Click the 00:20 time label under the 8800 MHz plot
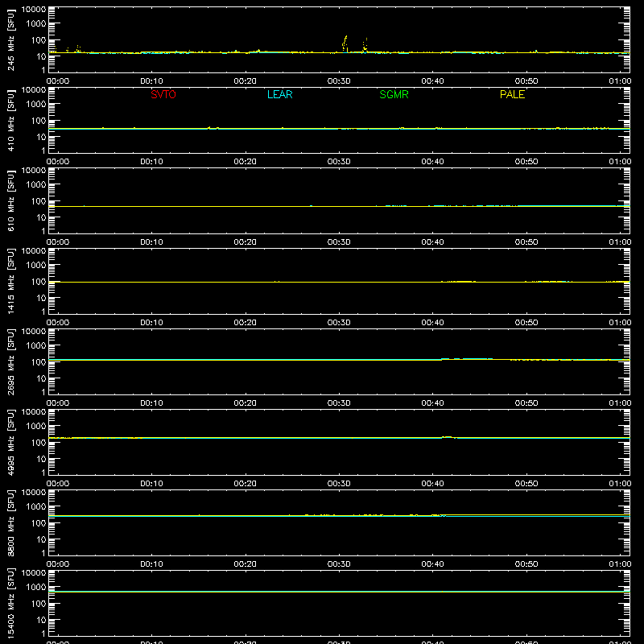Screen dimensions: 644x644 tap(246, 564)
